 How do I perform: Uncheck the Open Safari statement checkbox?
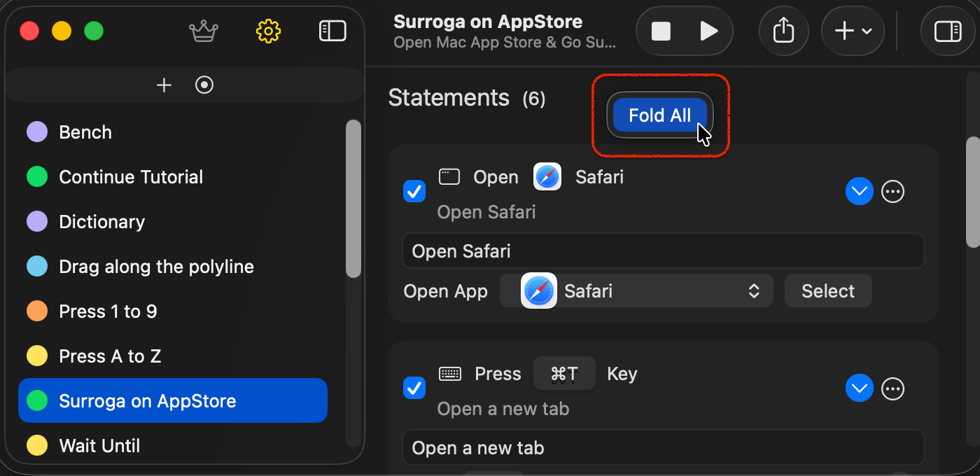pyautogui.click(x=414, y=191)
